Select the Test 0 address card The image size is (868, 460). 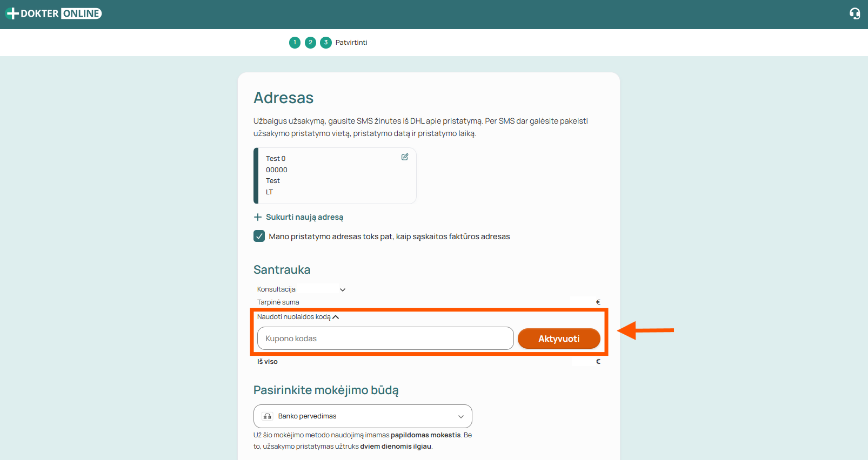[x=335, y=175]
